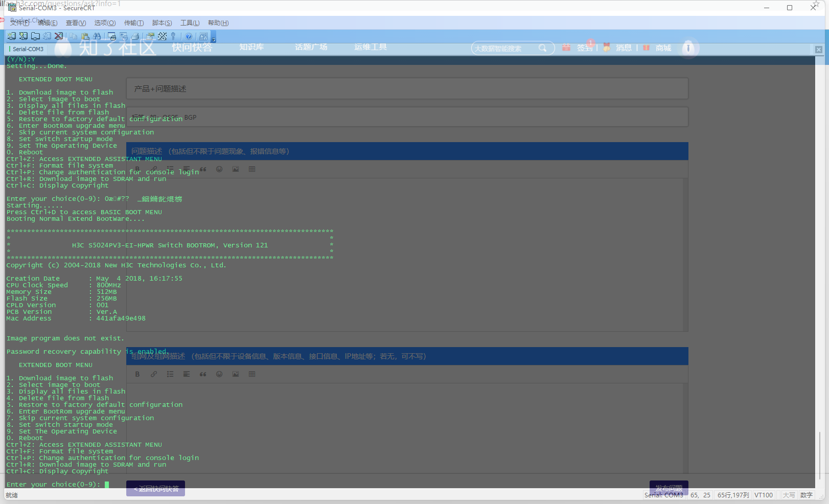Open the 选项(O) menu
Image resolution: width=829 pixels, height=504 pixels.
(x=105, y=23)
